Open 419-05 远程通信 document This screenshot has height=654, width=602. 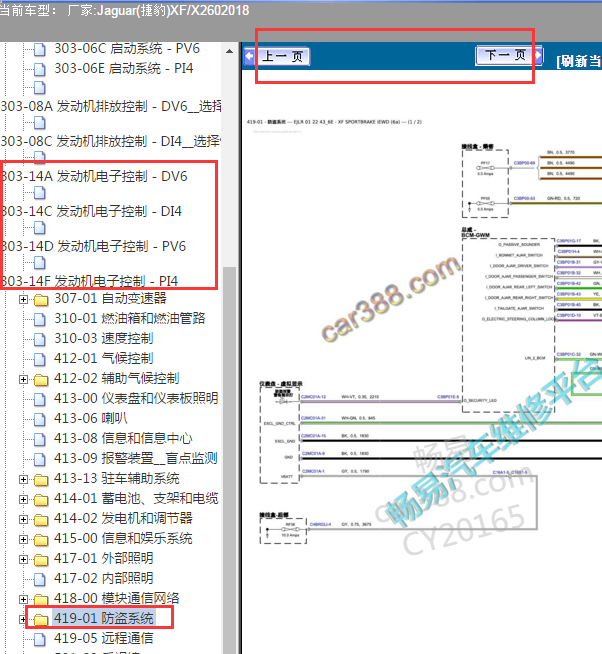coord(103,639)
